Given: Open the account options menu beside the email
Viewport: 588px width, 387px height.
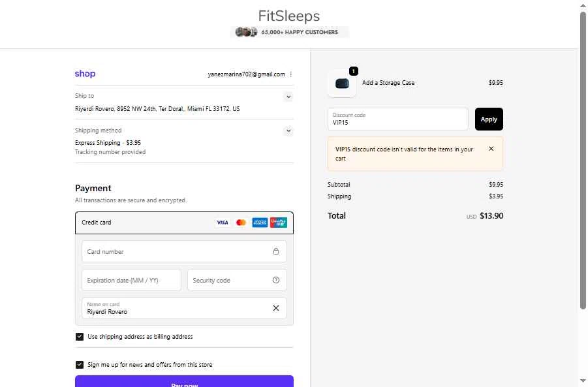Looking at the screenshot, I should [x=291, y=74].
